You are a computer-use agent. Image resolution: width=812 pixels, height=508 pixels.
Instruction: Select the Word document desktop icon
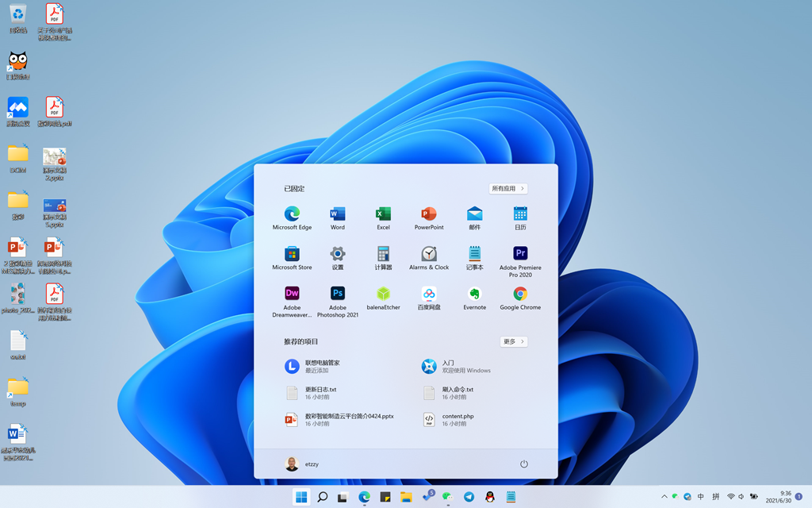coord(18,441)
